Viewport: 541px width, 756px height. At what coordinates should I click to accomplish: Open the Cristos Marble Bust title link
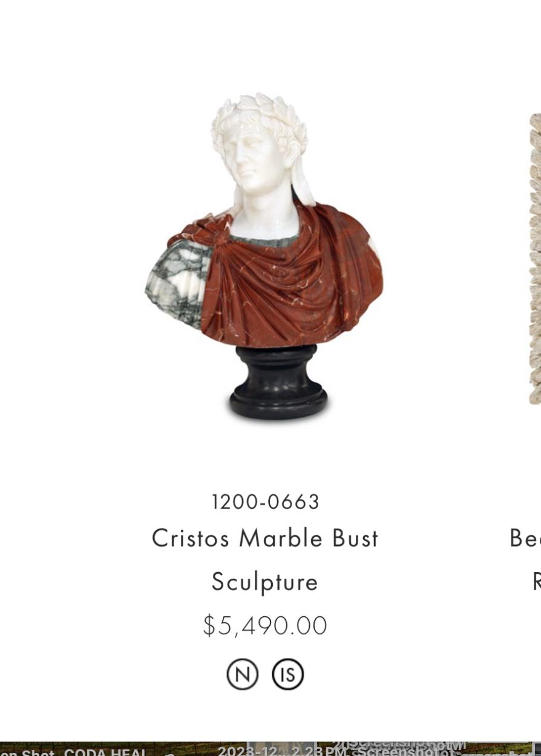point(265,559)
